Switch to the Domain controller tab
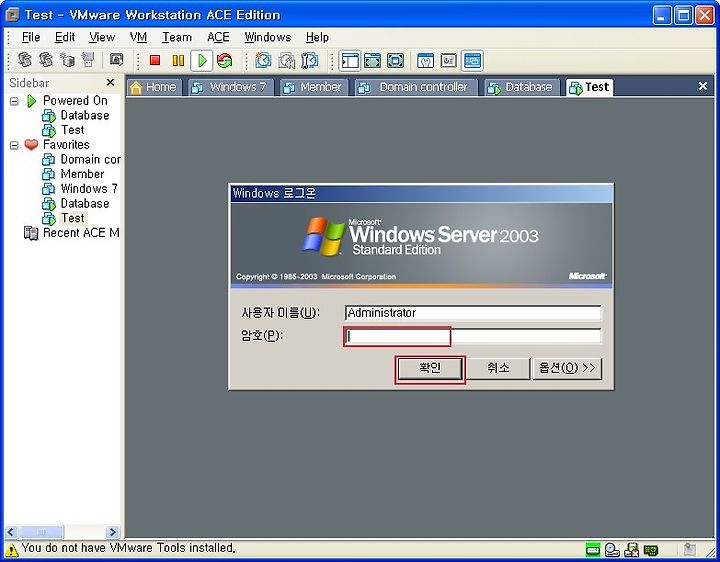The height and width of the screenshot is (562, 720). (416, 87)
